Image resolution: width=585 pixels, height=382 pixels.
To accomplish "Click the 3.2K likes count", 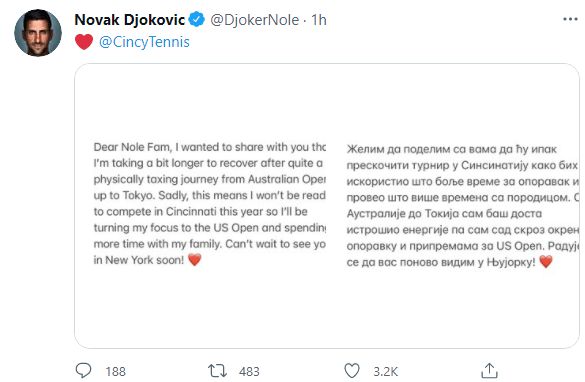I will click(386, 372).
